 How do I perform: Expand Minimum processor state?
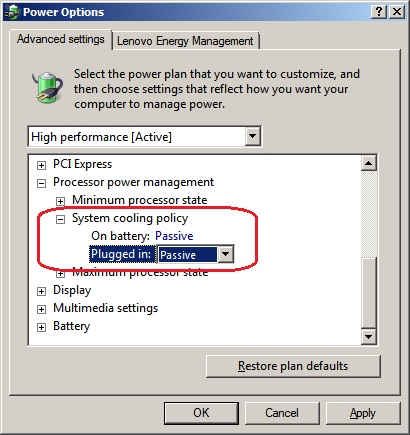pyautogui.click(x=60, y=201)
